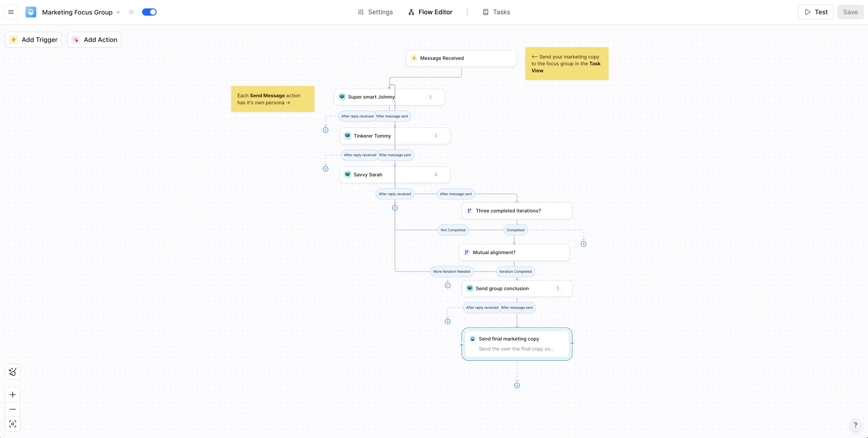Open the hamburger menu
The height and width of the screenshot is (438, 868).
click(x=11, y=12)
